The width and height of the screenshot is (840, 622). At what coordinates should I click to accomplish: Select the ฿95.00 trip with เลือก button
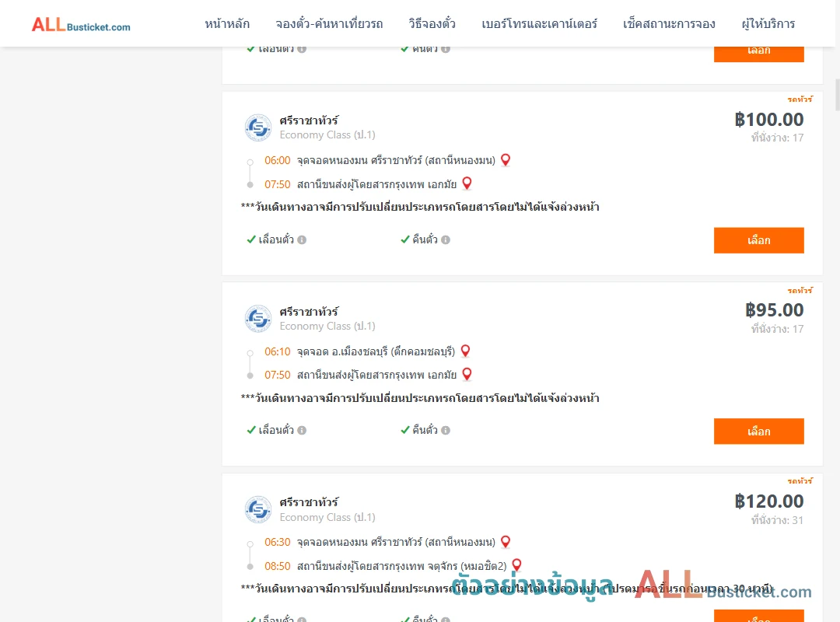(758, 432)
